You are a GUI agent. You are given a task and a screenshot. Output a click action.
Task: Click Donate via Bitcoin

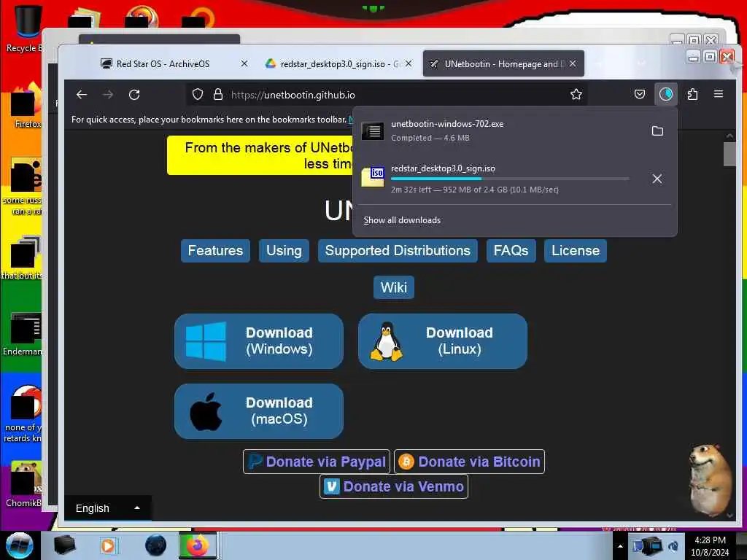point(469,462)
